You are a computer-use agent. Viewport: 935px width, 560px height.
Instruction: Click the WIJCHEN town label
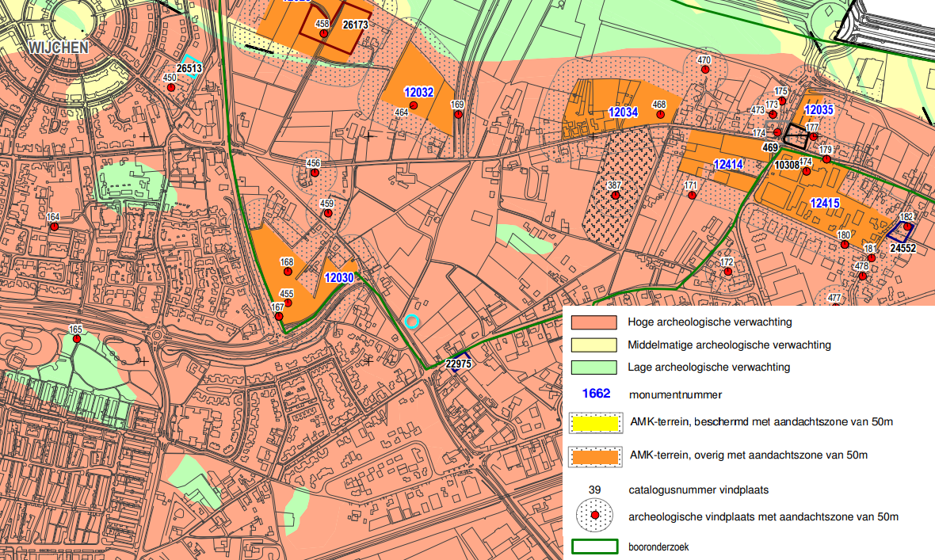coord(59,47)
